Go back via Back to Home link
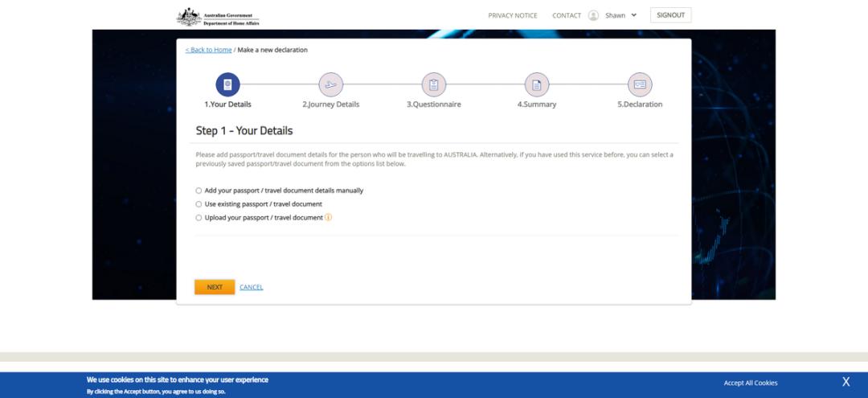Screen dimensions: 868x398 pos(208,50)
